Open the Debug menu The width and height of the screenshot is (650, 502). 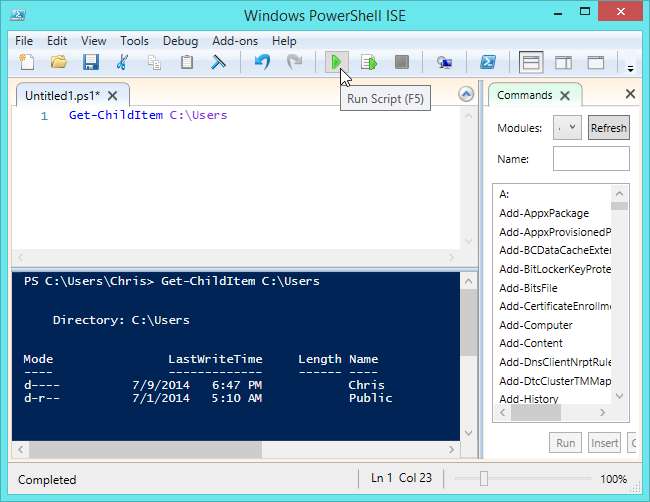[180, 41]
